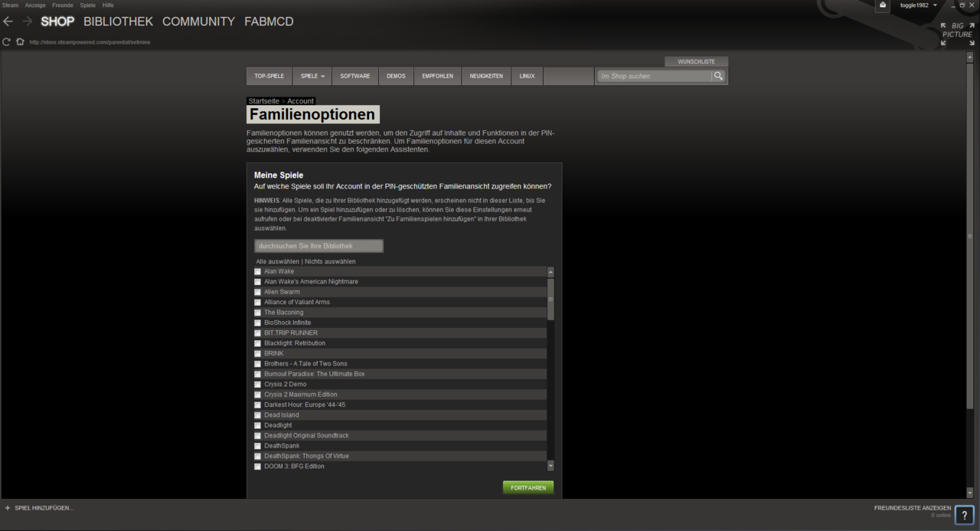The image size is (980, 531).
Task: Check DOOM 3: BFG Edition box
Action: point(258,467)
